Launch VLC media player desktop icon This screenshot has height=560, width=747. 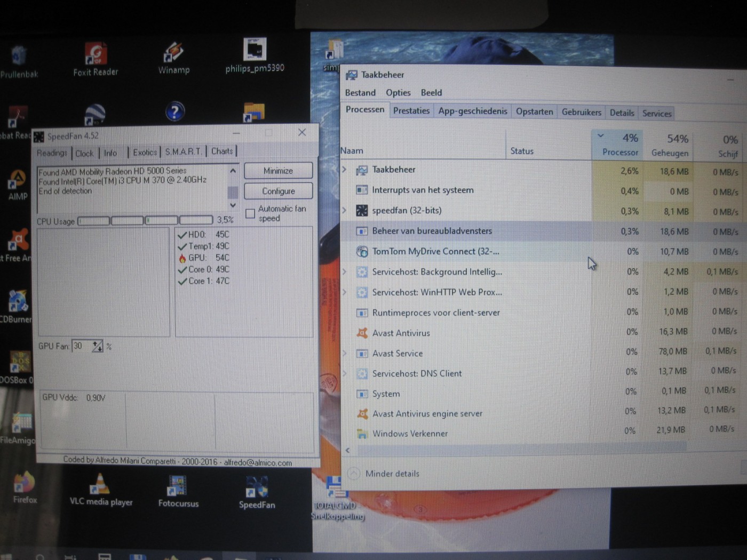(x=100, y=490)
